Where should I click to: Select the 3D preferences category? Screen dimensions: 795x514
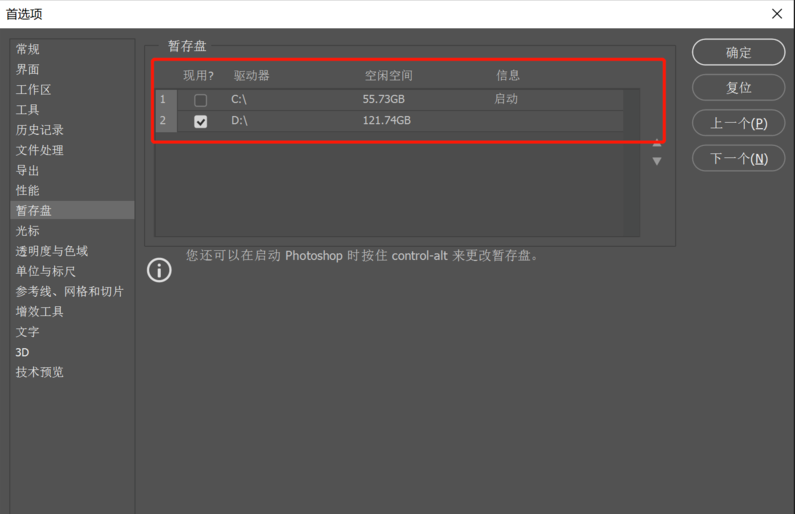coord(22,352)
